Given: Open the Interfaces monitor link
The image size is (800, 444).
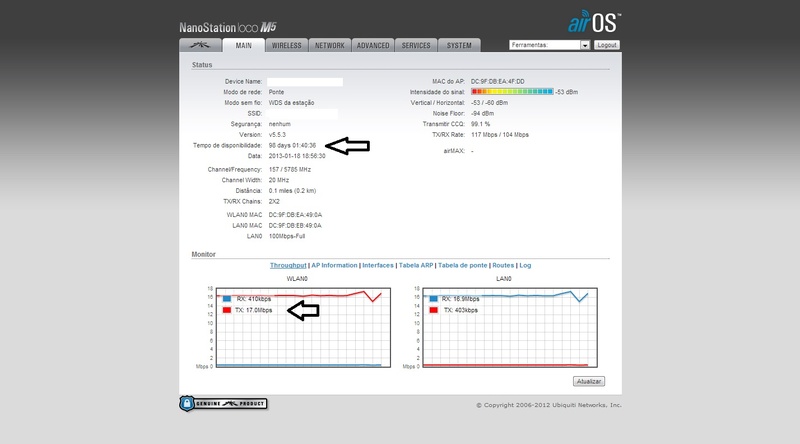Looking at the screenshot, I should (x=378, y=265).
